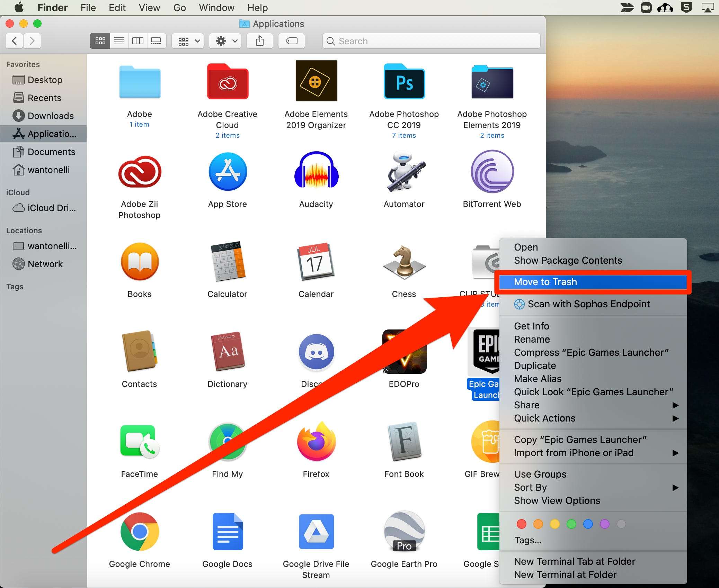719x588 pixels.
Task: Open the group-by dropdown in toolbar
Action: pos(188,41)
